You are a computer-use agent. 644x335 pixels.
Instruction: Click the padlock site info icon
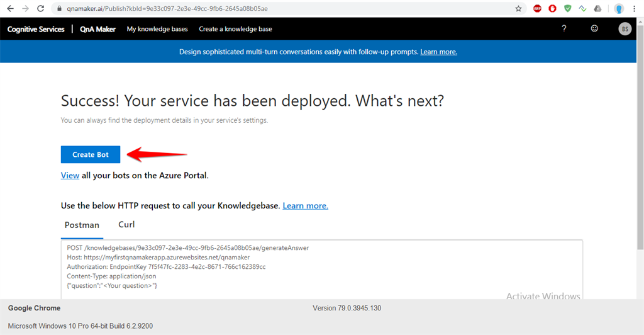click(59, 9)
